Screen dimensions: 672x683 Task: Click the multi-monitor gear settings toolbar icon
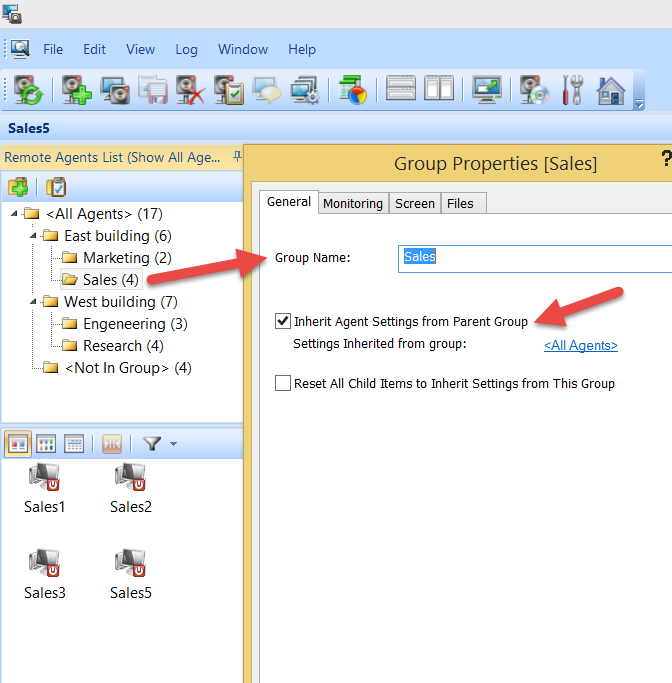[x=305, y=90]
